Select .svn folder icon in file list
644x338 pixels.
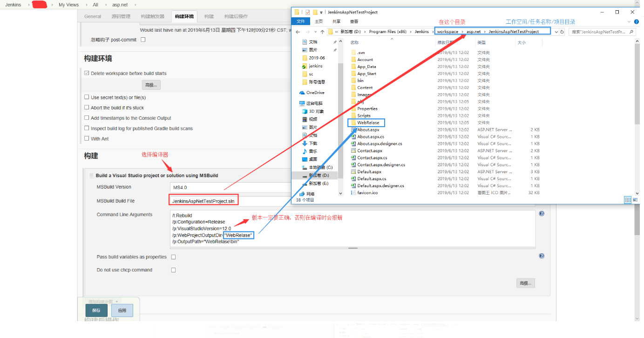tap(353, 53)
